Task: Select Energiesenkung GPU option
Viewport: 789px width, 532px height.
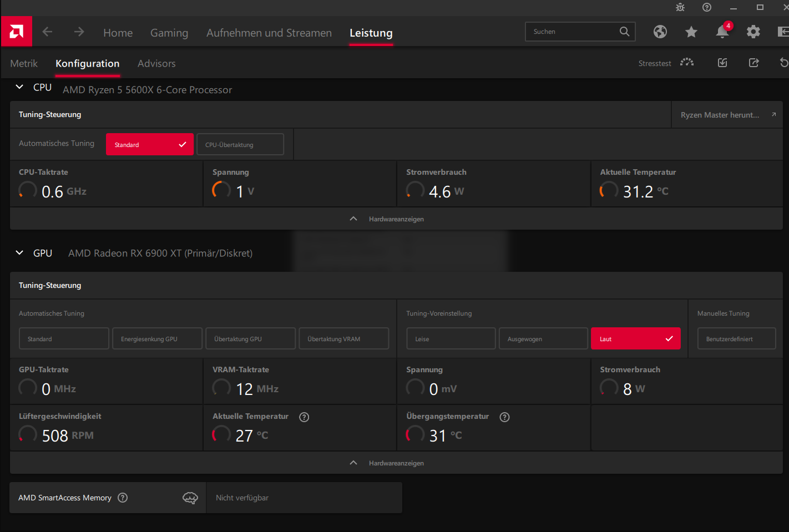Action: tap(157, 338)
